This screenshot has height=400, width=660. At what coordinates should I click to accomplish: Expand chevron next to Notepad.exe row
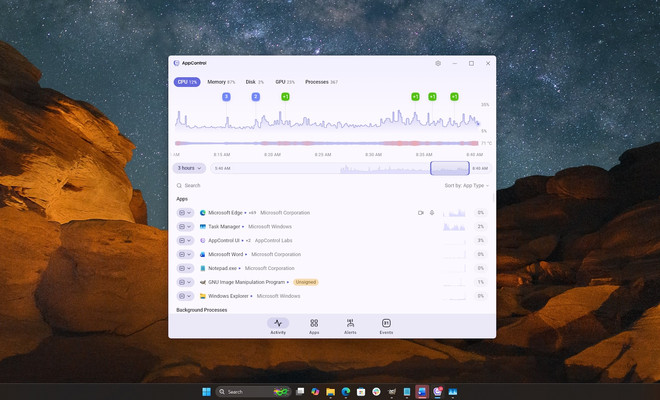point(189,268)
